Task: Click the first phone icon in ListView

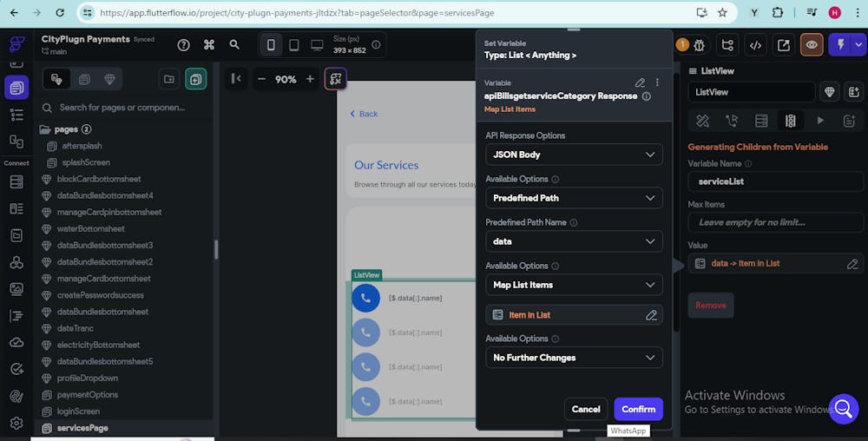Action: pyautogui.click(x=366, y=299)
